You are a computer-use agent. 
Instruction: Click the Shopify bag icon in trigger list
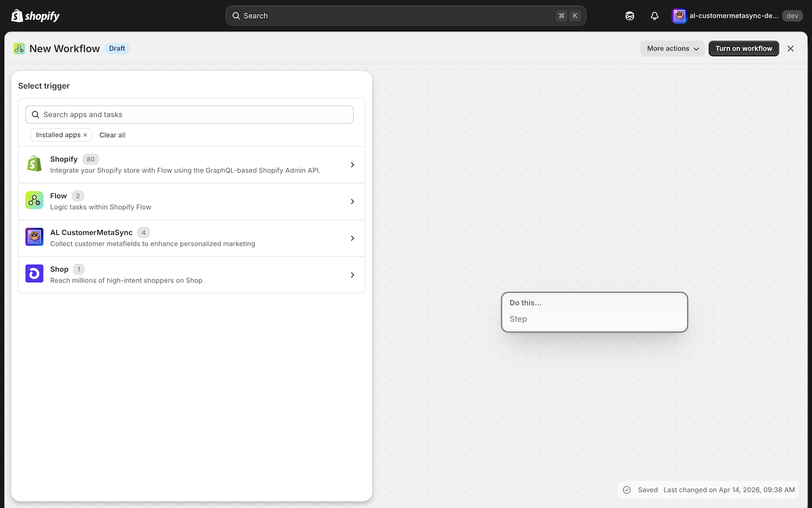click(x=34, y=164)
